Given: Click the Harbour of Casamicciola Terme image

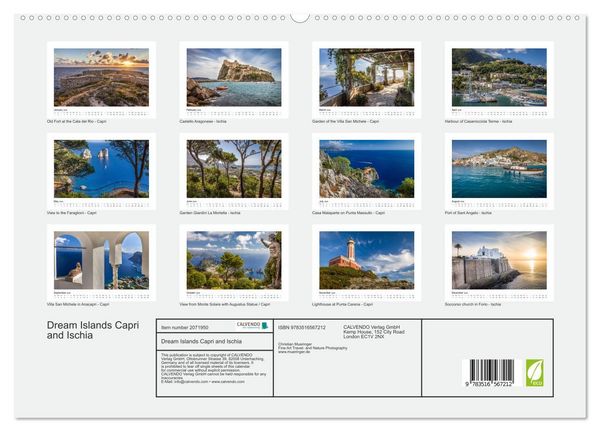Looking at the screenshot, I should click(x=499, y=77).
